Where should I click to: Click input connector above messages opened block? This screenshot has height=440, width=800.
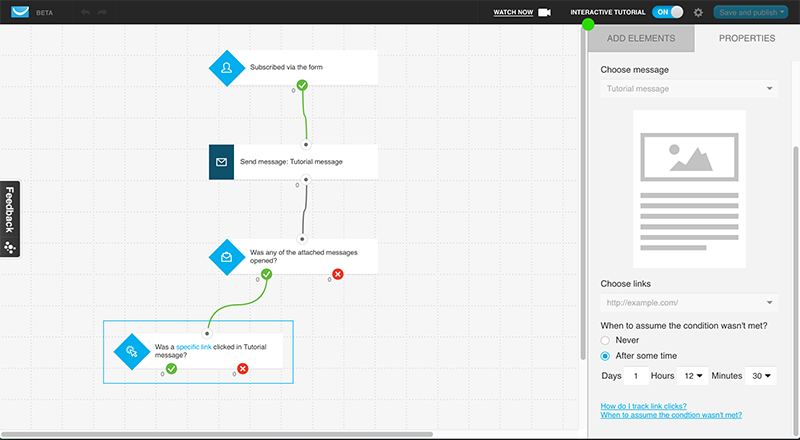point(302,239)
